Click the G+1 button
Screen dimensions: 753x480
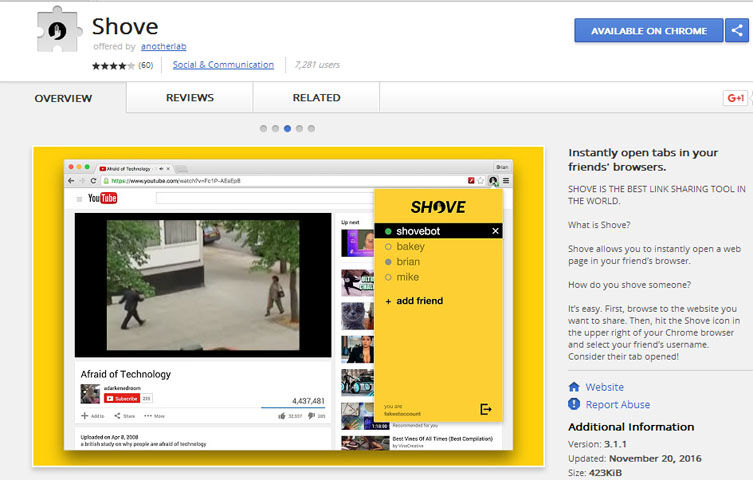[x=736, y=98]
